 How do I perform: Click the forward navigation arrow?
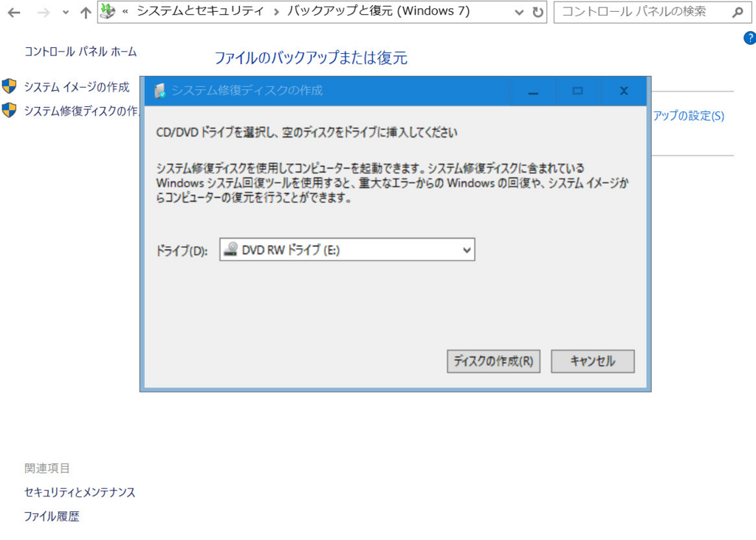[44, 13]
